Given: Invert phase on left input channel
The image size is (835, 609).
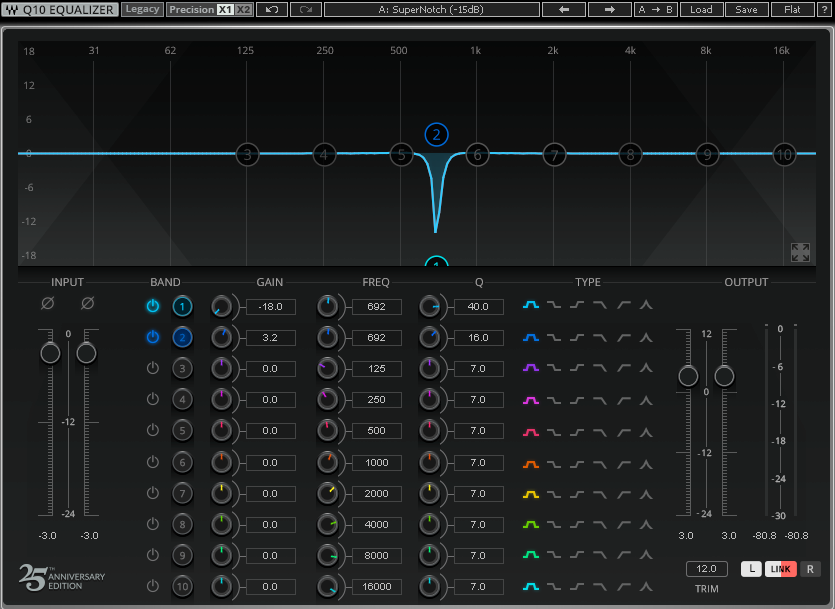Looking at the screenshot, I should click(47, 303).
